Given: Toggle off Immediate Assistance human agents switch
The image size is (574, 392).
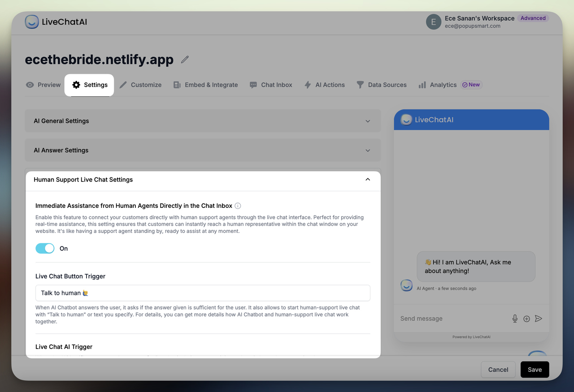Looking at the screenshot, I should point(45,248).
